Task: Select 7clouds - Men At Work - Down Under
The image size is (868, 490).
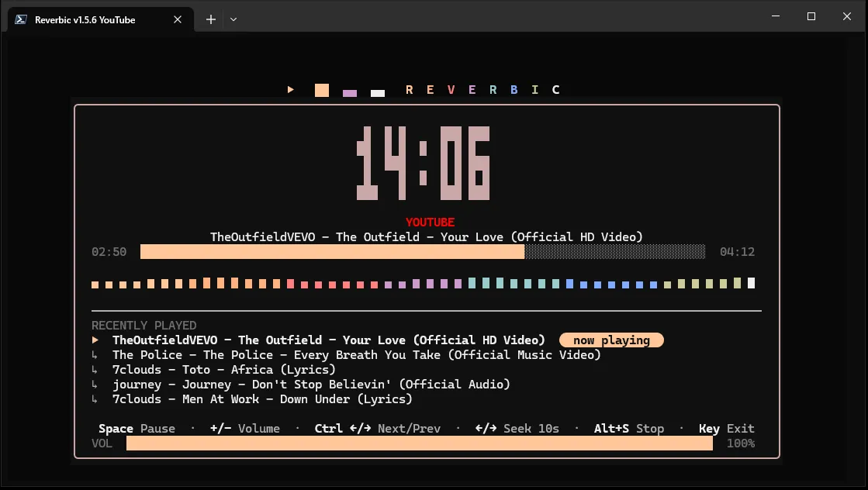Action: point(262,399)
